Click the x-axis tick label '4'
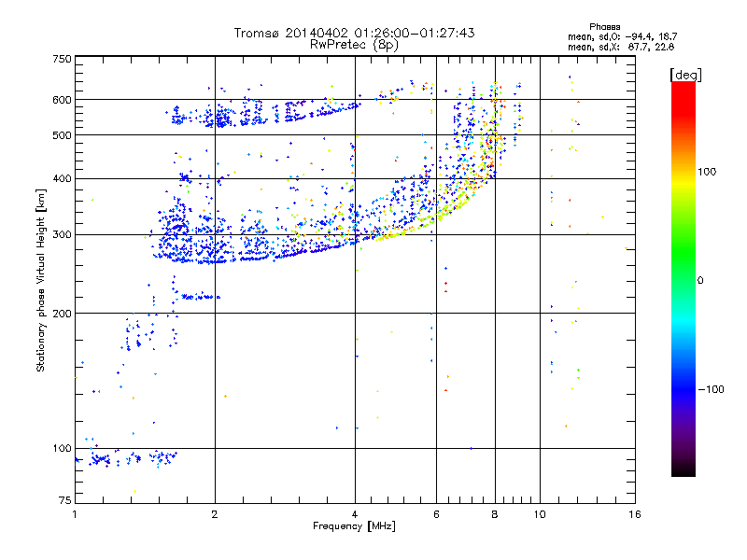The height and width of the screenshot is (560, 747). coord(355,514)
